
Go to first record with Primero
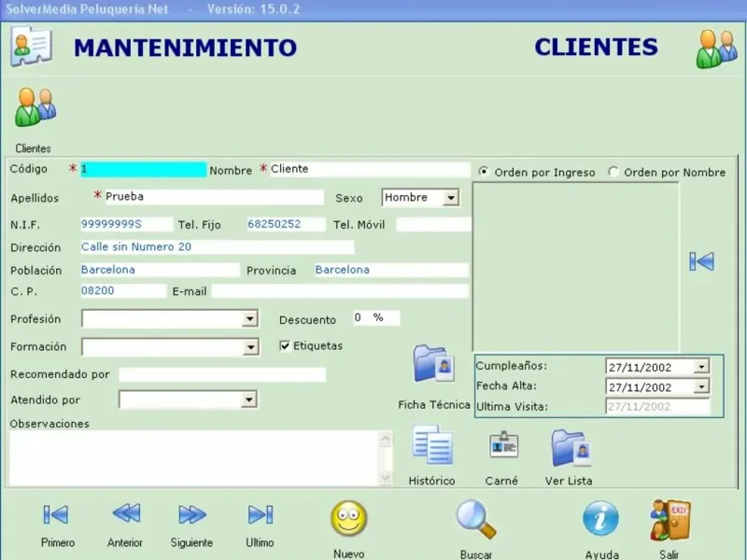click(x=56, y=515)
